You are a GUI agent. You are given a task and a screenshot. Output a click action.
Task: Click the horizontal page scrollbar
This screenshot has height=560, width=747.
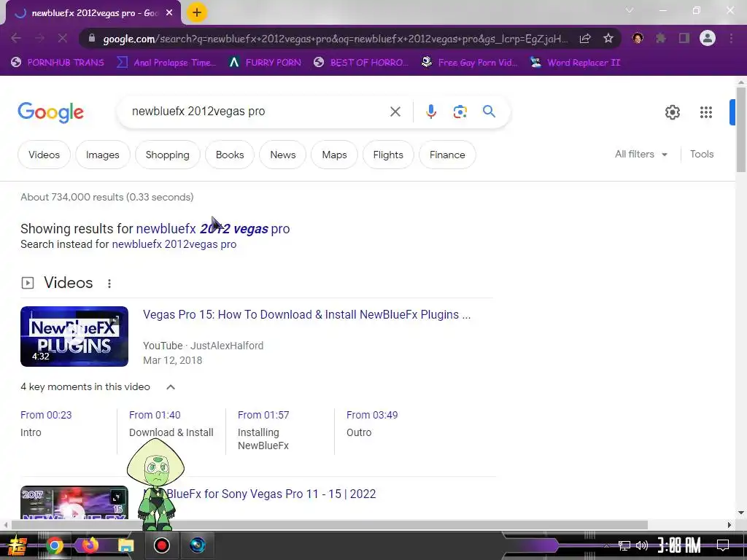(329, 525)
